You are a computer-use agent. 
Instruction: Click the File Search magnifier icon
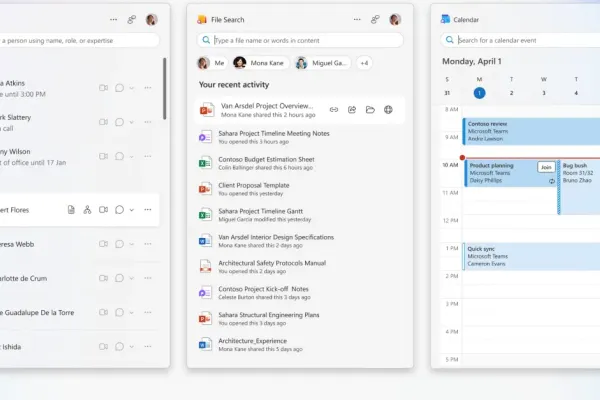click(206, 40)
